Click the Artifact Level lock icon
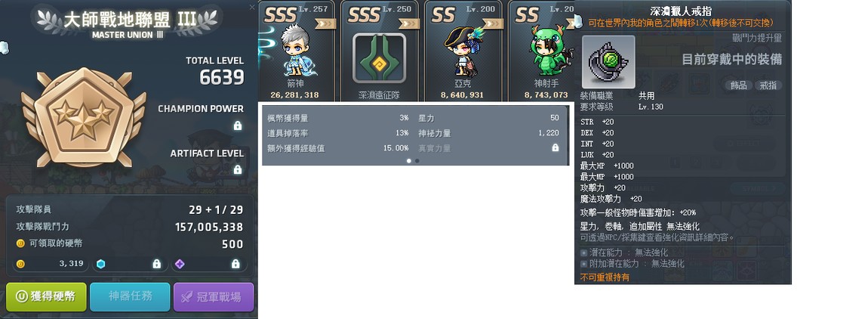 coord(238,170)
